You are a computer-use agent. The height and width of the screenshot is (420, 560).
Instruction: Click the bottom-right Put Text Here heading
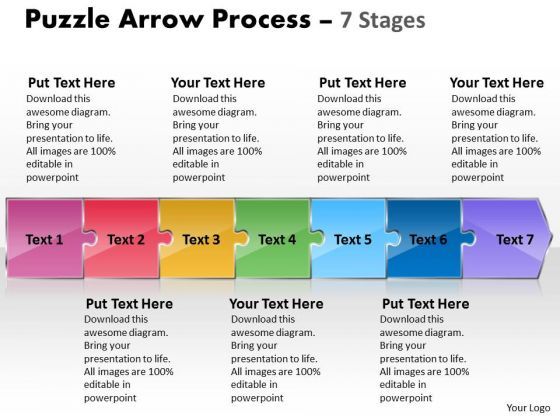pos(426,304)
